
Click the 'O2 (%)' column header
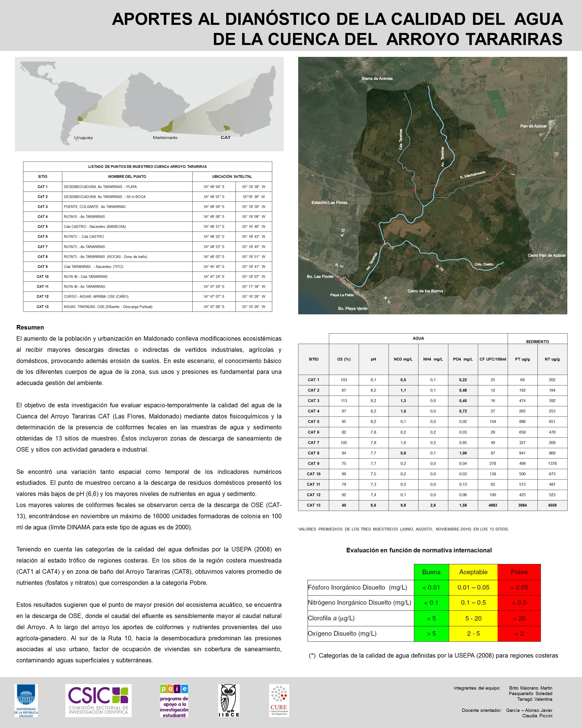(344, 359)
